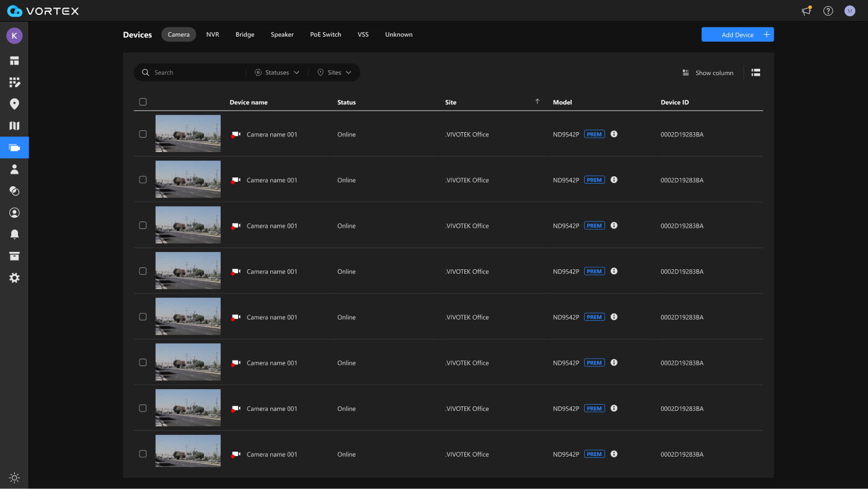This screenshot has width=868, height=489.
Task: Click the magnifier icon in the search box
Action: click(x=146, y=73)
